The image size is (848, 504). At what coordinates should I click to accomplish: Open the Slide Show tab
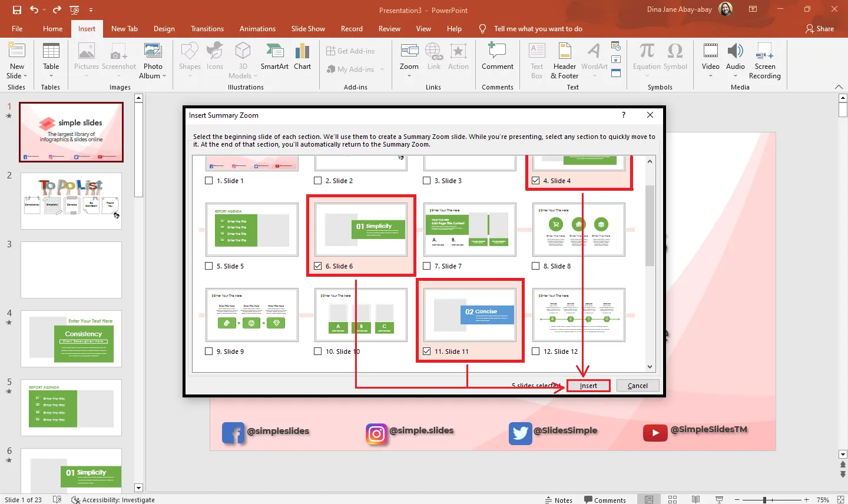coord(307,29)
